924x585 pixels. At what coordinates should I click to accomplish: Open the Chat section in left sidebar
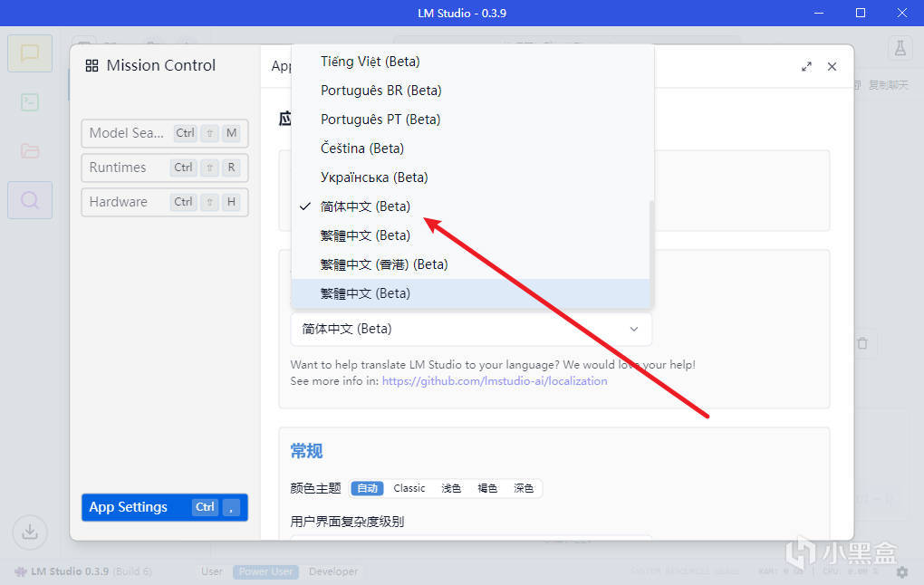(30, 53)
